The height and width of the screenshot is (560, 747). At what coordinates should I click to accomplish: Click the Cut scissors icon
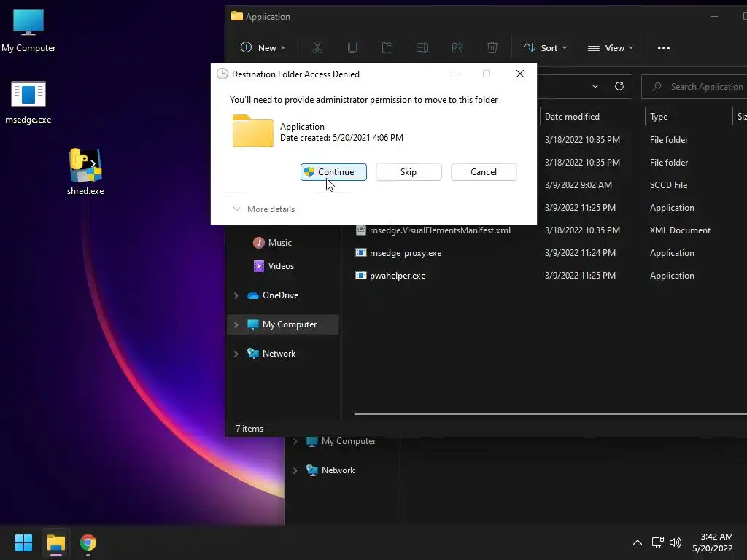pyautogui.click(x=317, y=47)
